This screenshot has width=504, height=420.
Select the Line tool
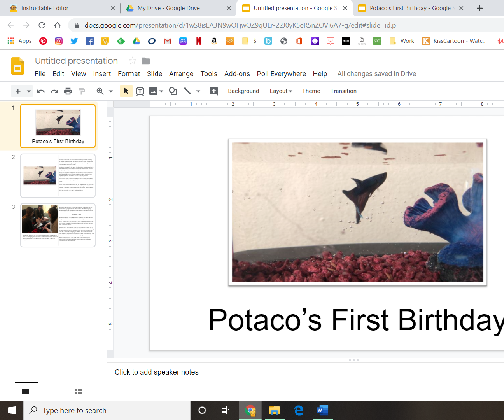point(188,91)
